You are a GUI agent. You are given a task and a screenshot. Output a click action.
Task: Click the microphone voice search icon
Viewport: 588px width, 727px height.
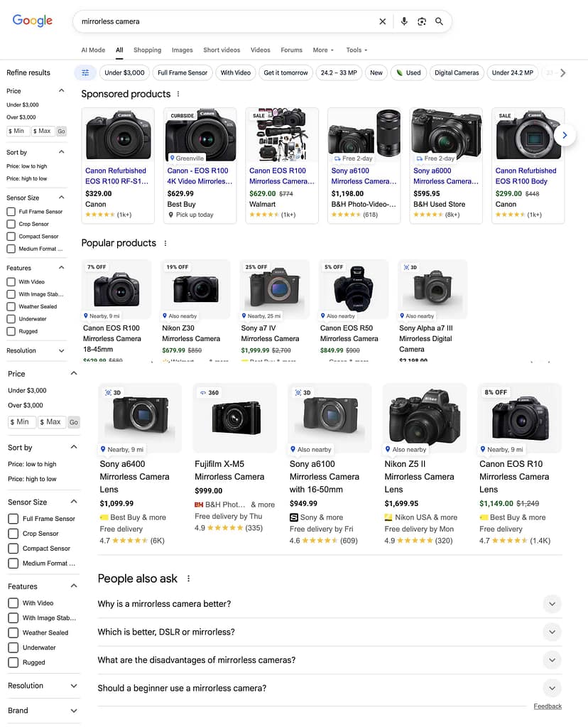coord(404,21)
